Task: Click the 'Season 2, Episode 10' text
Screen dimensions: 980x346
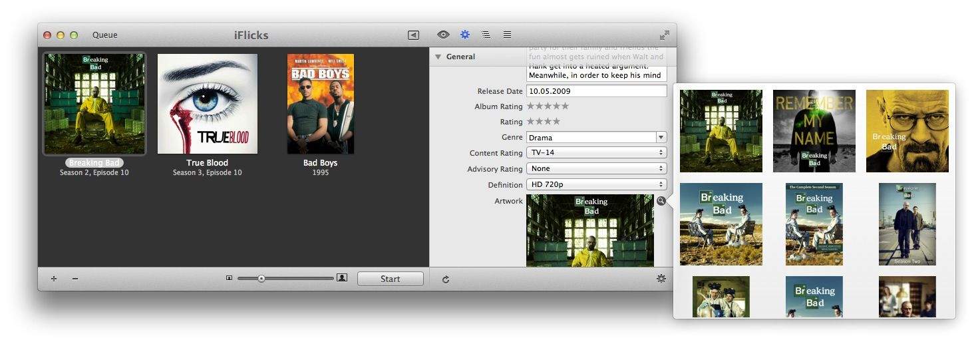Action: pyautogui.click(x=94, y=173)
